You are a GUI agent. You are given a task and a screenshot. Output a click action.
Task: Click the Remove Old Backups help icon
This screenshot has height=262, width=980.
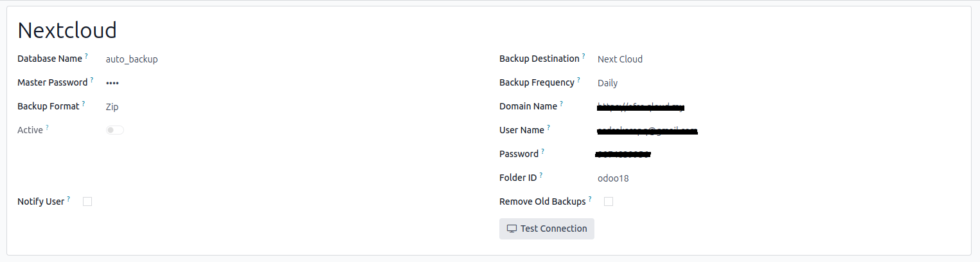(590, 199)
